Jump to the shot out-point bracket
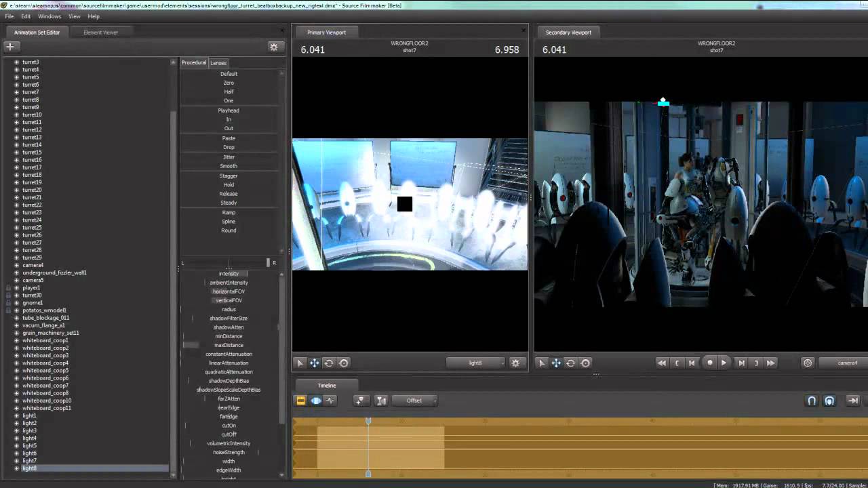Screen dimensions: 868x488 (756, 363)
